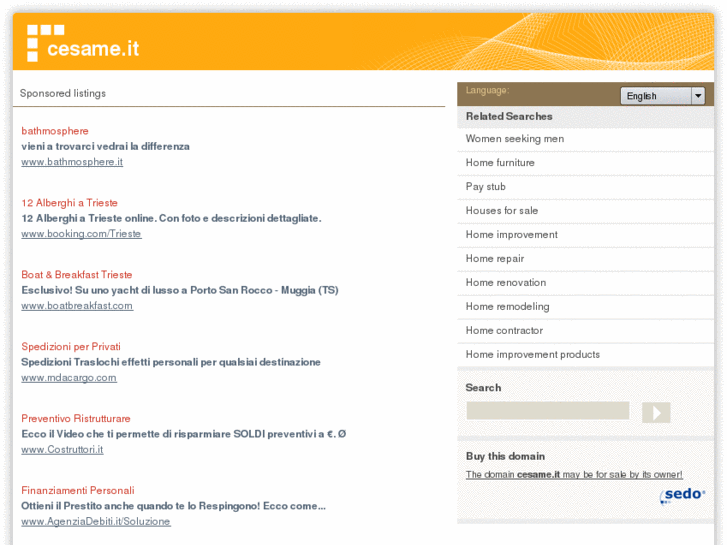Select related search Women seeking men
Viewport: 727px width, 545px height.
pos(515,139)
